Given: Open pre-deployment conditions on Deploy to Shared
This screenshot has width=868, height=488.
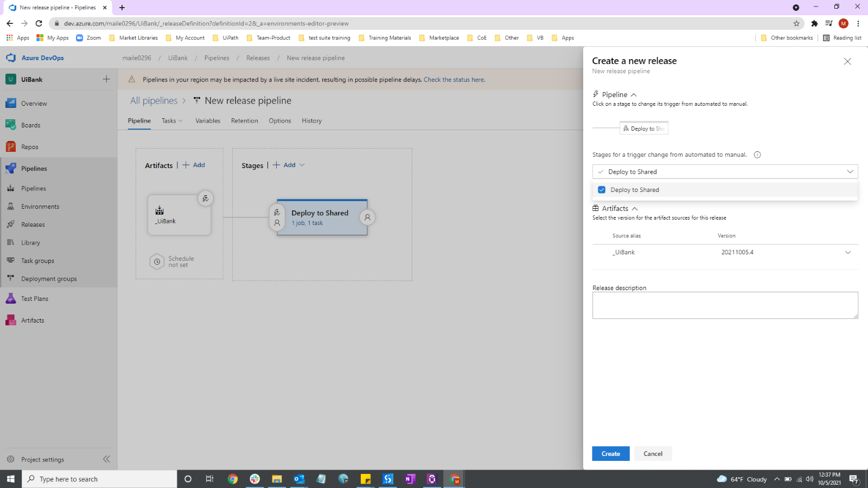Looking at the screenshot, I should tap(277, 217).
